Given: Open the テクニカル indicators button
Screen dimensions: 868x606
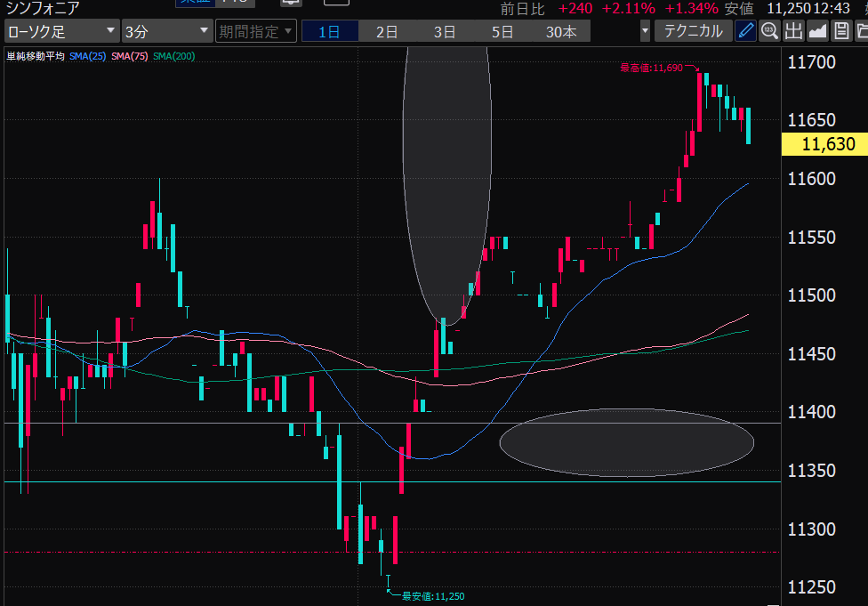Looking at the screenshot, I should (694, 31).
